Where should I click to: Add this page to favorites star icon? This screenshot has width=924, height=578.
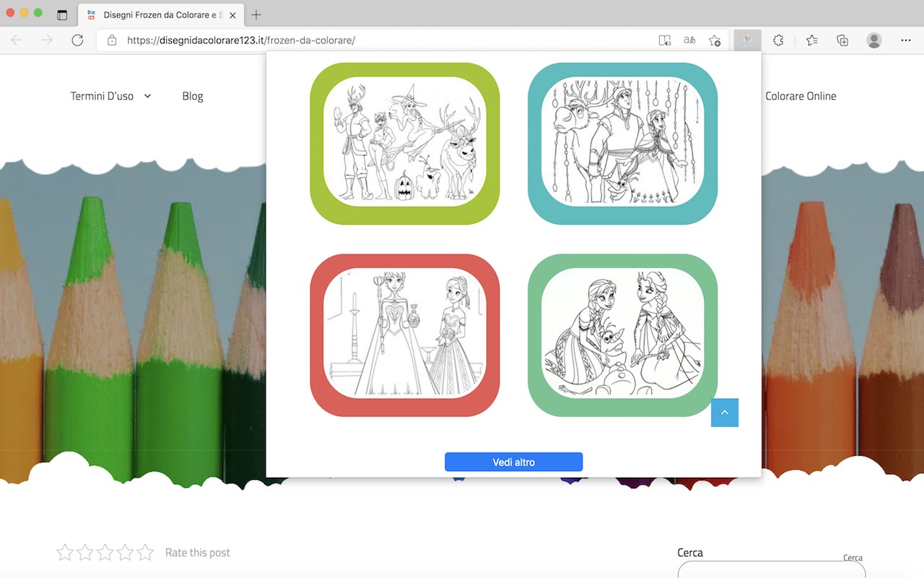pyautogui.click(x=715, y=40)
